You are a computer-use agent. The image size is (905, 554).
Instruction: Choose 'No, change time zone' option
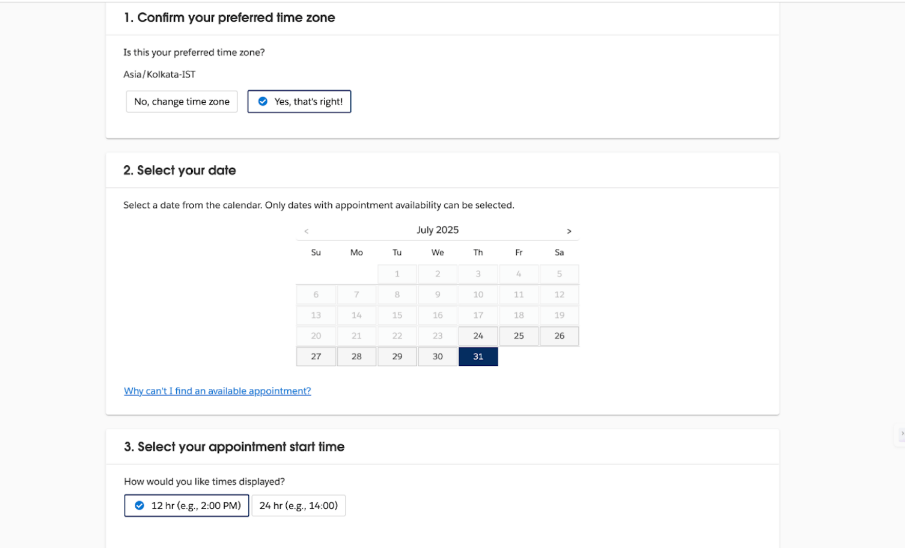pyautogui.click(x=182, y=102)
